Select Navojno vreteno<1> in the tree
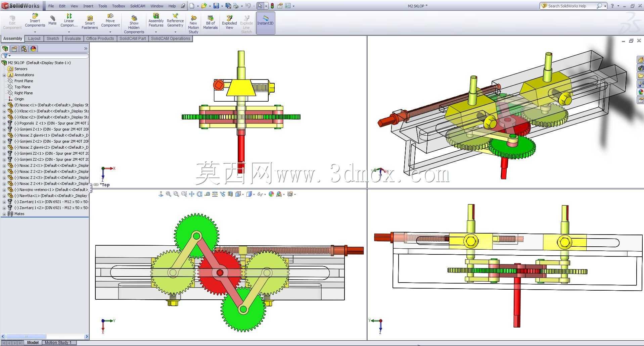 [x=48, y=190]
